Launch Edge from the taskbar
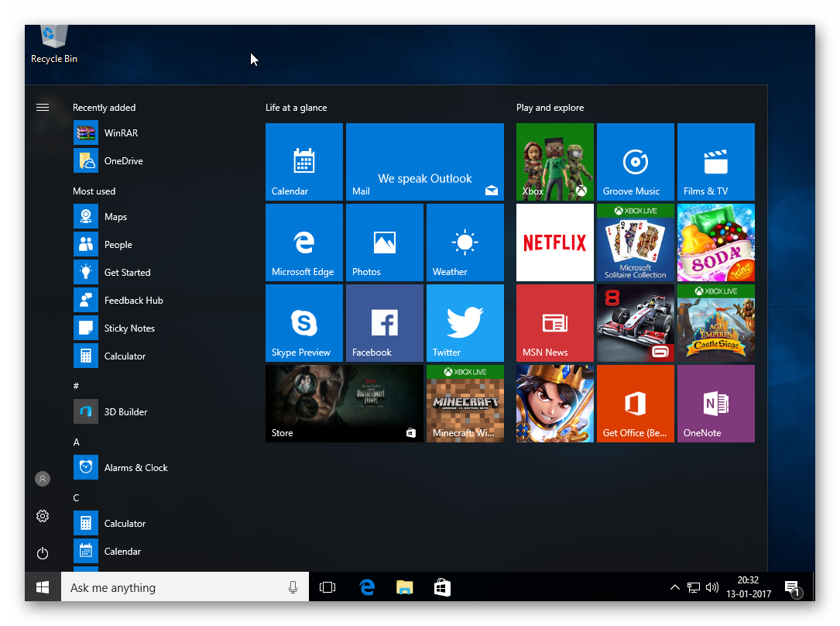The width and height of the screenshot is (840, 626). tap(367, 587)
